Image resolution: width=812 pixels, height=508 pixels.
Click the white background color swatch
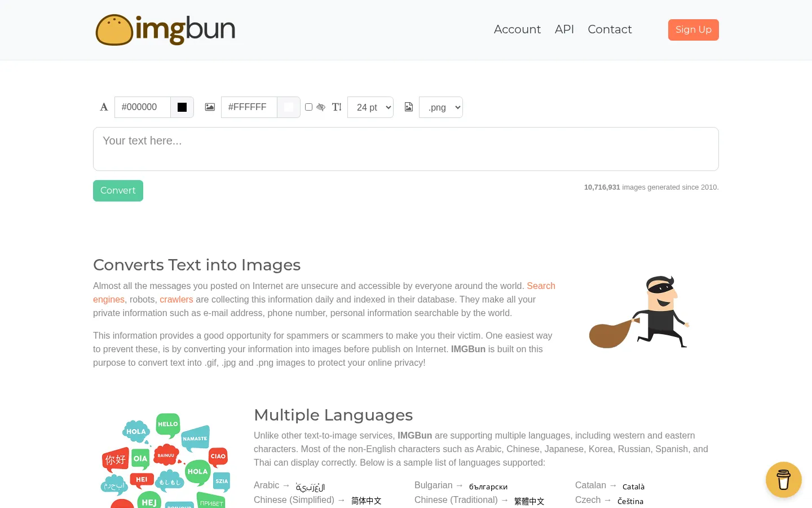[289, 107]
